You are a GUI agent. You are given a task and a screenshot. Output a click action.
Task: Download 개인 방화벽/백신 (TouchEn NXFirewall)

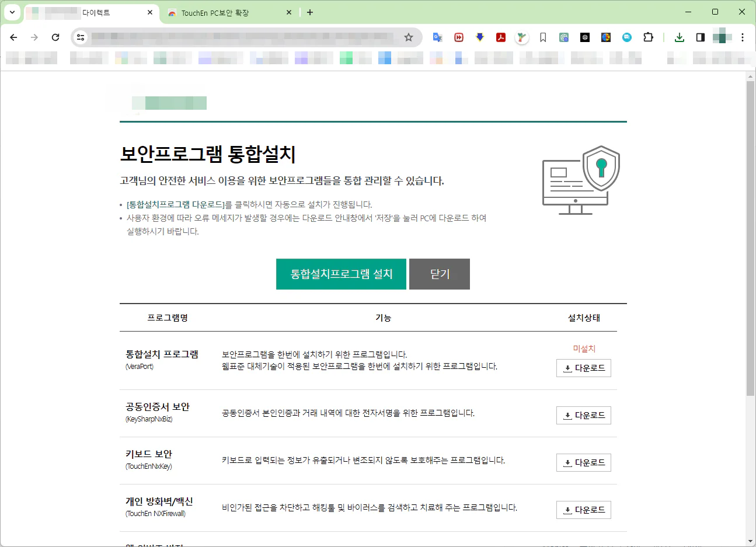(x=584, y=510)
